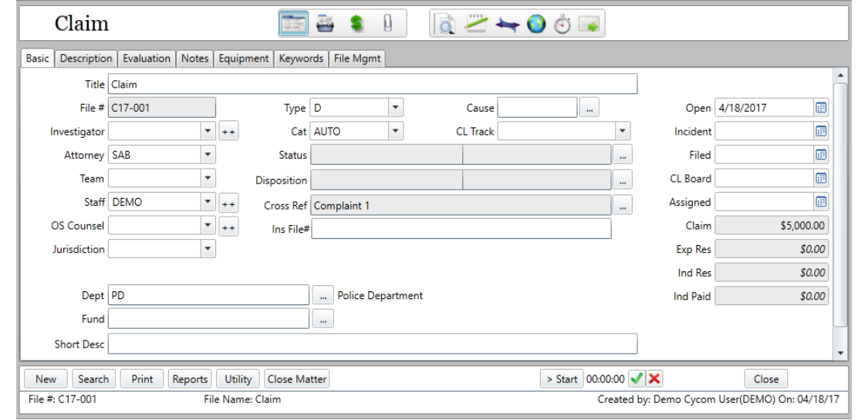Switch to the Basic tab
Viewport: 868px width, 420px height.
pyautogui.click(x=38, y=58)
